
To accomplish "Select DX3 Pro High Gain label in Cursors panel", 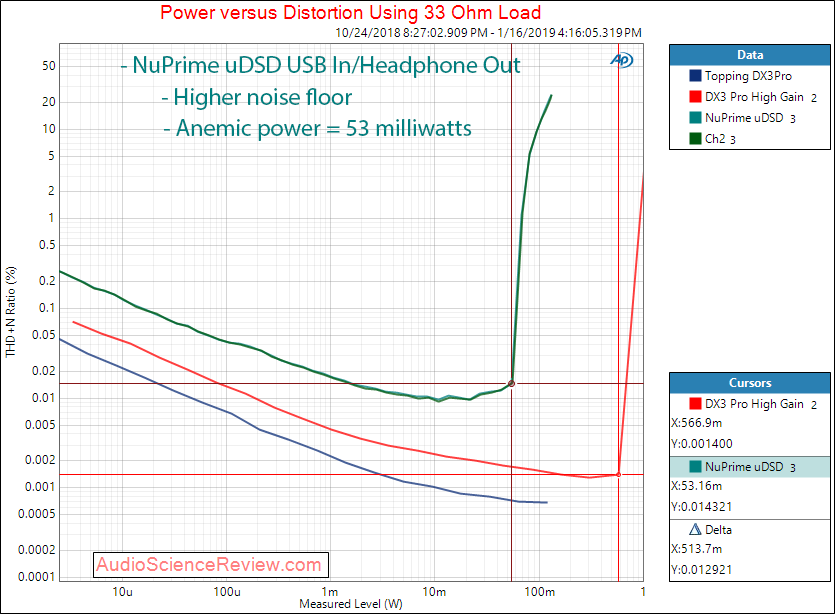I will pos(754,404).
